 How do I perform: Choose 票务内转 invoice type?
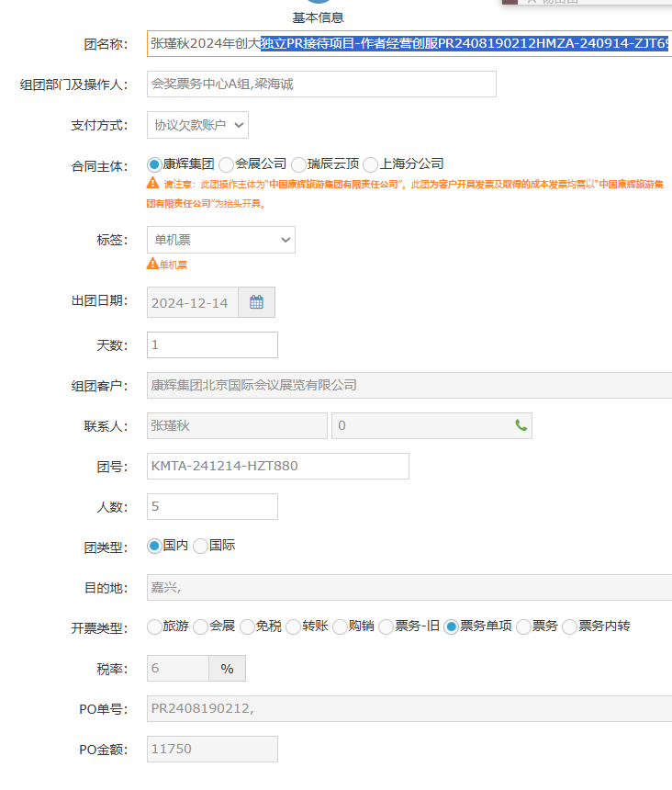coord(569,627)
